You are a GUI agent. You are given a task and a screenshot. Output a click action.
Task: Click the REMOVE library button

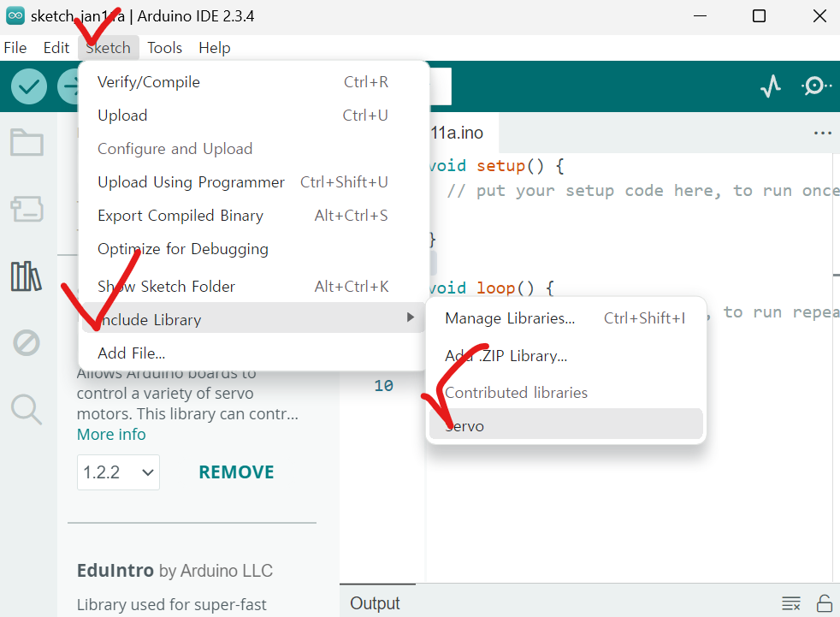[x=236, y=472]
